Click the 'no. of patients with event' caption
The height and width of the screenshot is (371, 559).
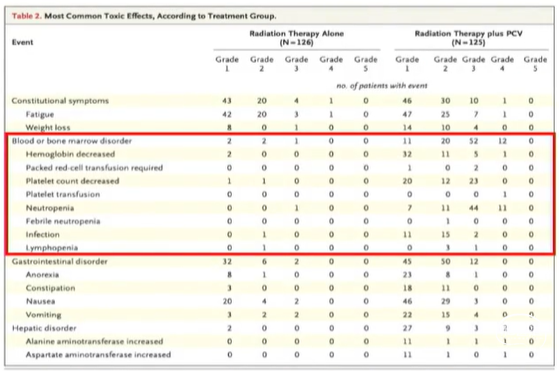point(382,86)
